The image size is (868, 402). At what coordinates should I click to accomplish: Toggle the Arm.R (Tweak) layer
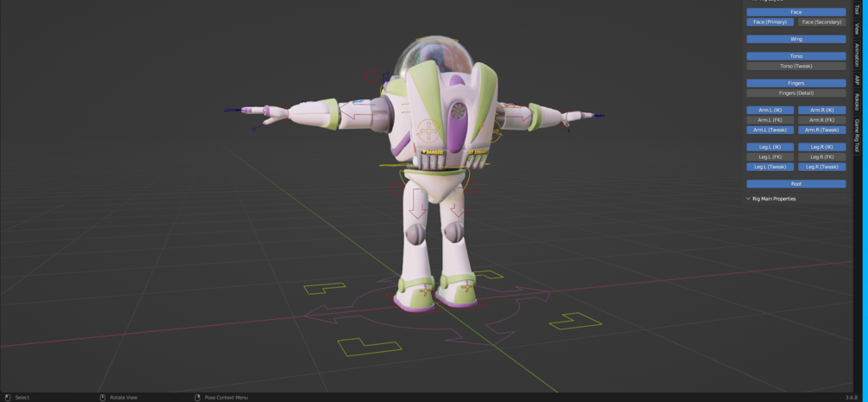point(822,130)
